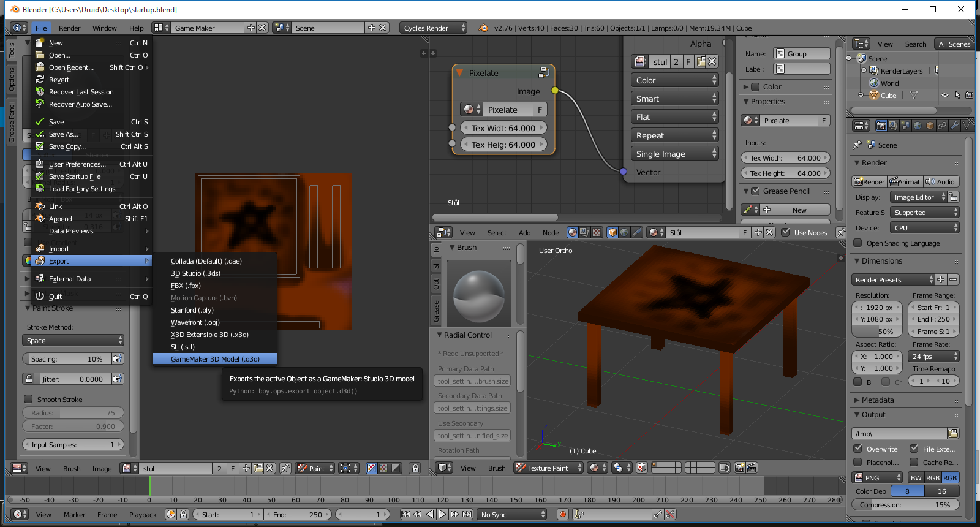Screen dimensions: 980x527
Task: Adjust the resolution percentage 50% slider
Action: click(x=877, y=332)
